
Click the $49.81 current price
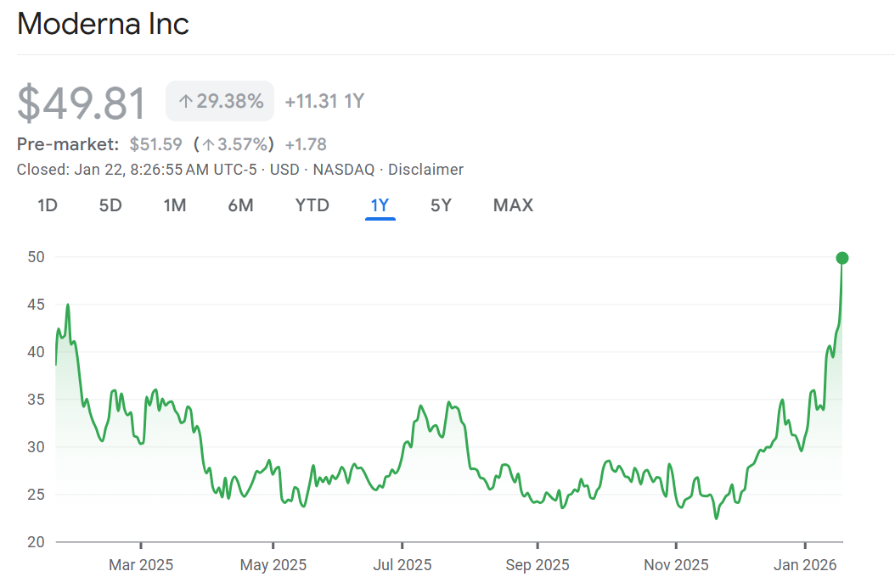click(x=82, y=103)
